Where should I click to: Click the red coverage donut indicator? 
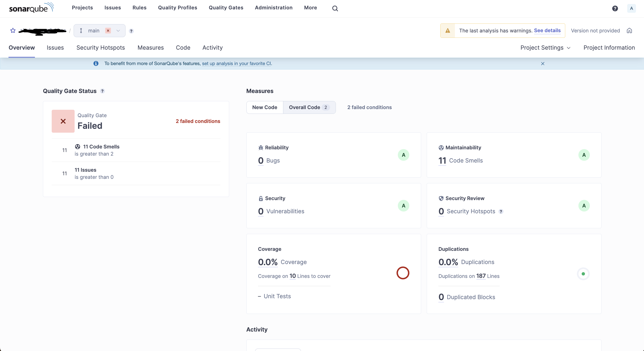(x=403, y=273)
